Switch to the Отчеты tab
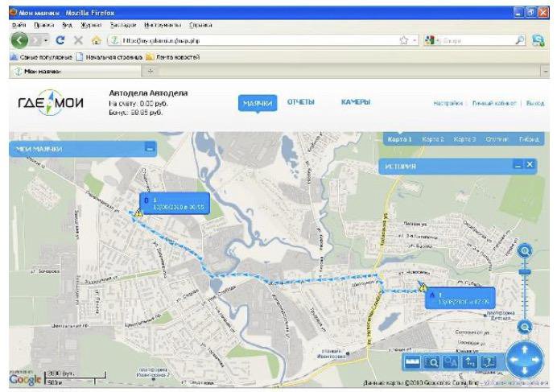557x392 pixels. click(x=301, y=102)
